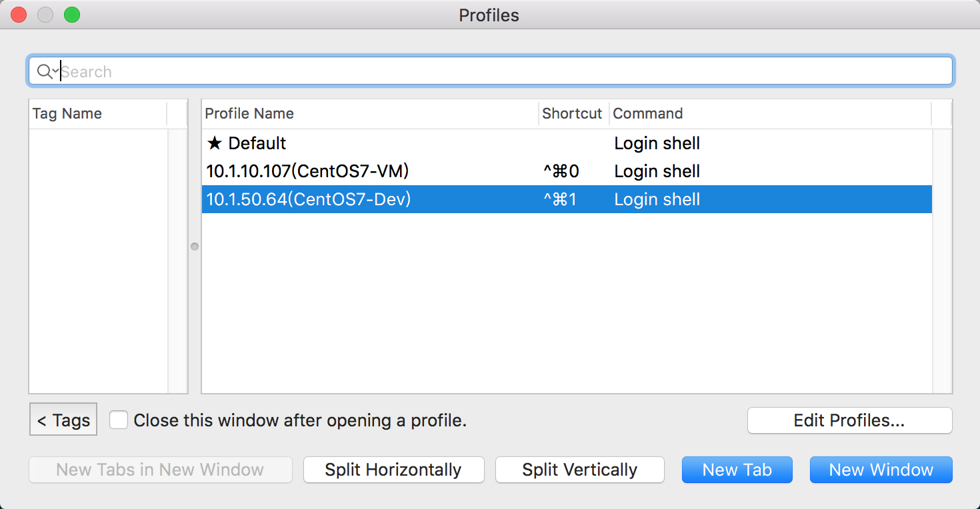
Task: Click the Split Horizontally button
Action: coord(393,470)
